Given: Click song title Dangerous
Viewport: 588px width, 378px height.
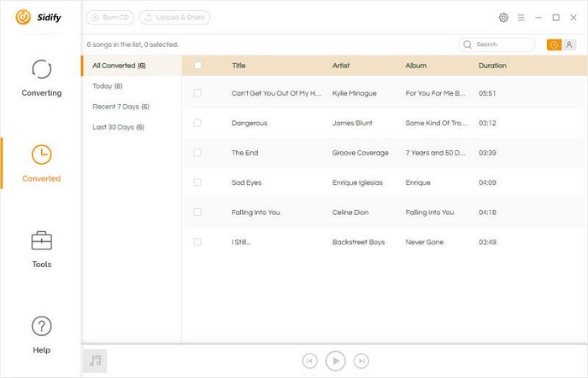Looking at the screenshot, I should pyautogui.click(x=249, y=123).
